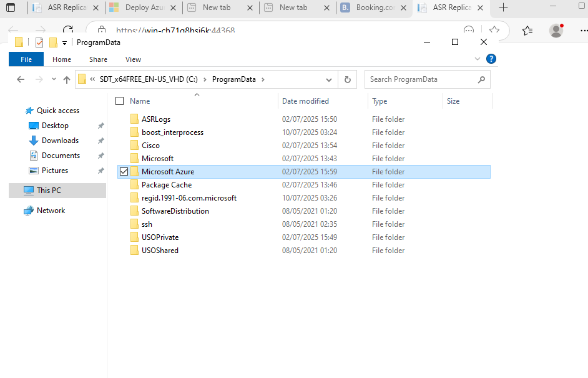Click the Explorer Back arrow
The image size is (588, 378).
click(x=21, y=79)
